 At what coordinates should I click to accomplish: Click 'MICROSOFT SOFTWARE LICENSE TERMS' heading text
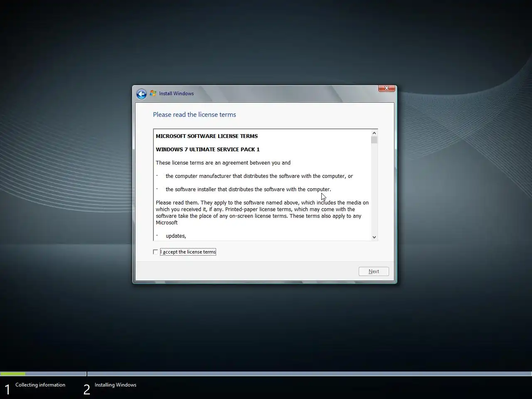(x=207, y=136)
